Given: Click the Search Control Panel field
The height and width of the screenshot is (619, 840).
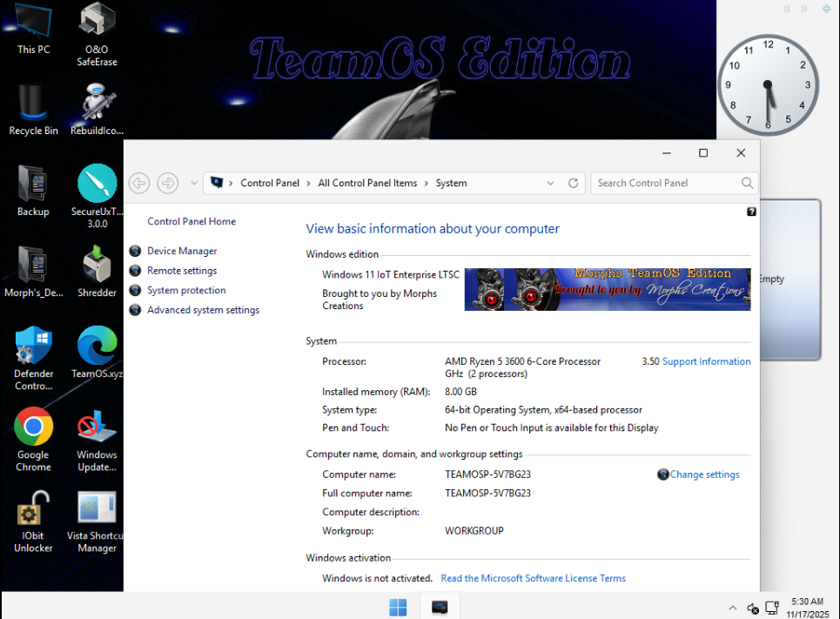Looking at the screenshot, I should click(x=666, y=183).
